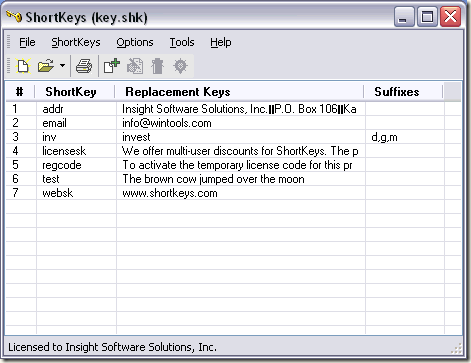
Task: Expand the Open file dropdown arrow
Action: pos(62,66)
